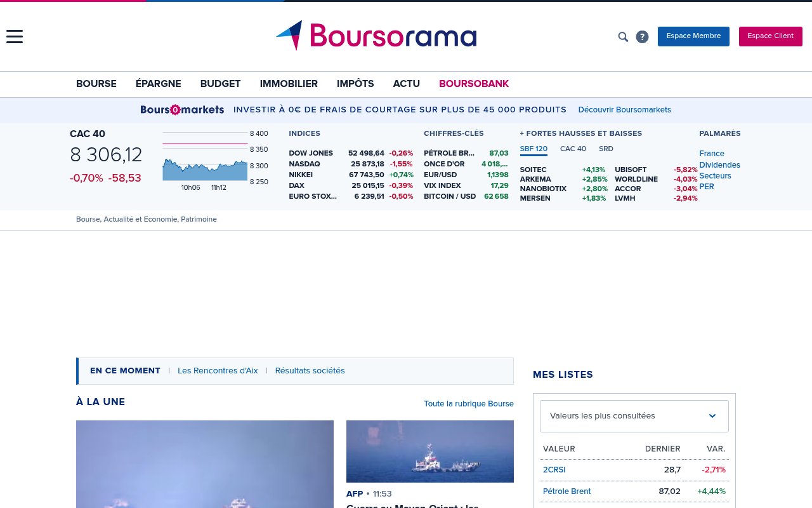Open the Espace Client button
Image resolution: width=812 pixels, height=508 pixels.
(770, 36)
